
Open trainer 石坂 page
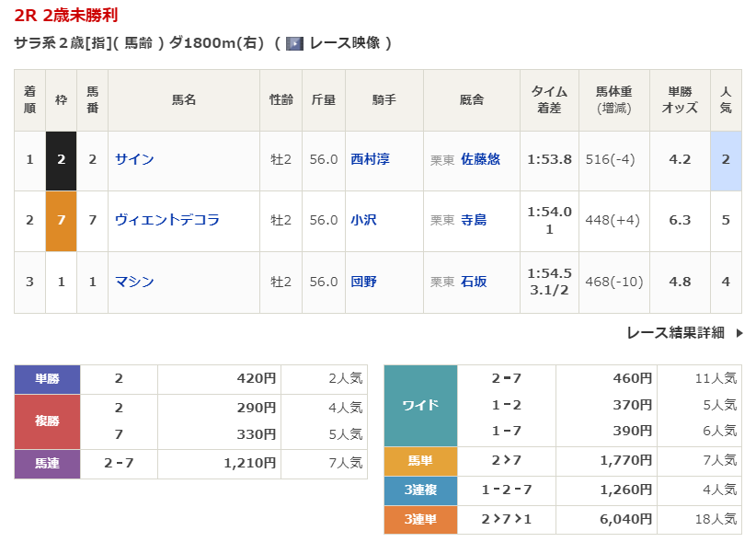tap(474, 282)
